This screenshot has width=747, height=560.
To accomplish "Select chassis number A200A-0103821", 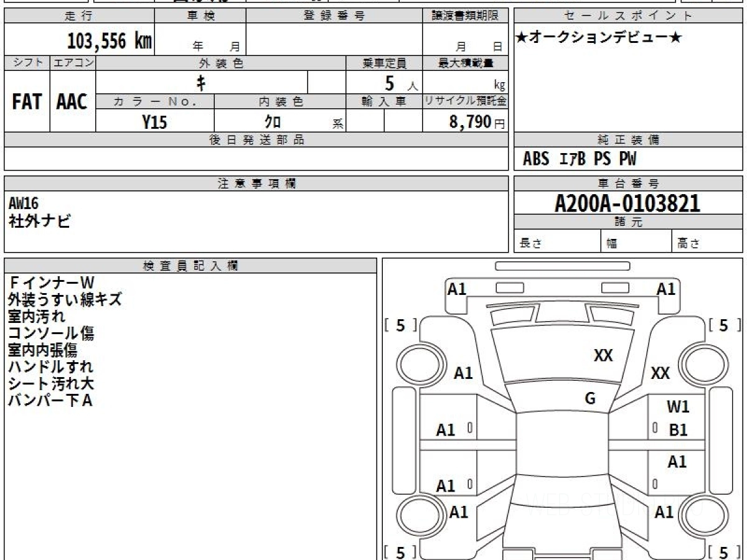I will (x=627, y=203).
